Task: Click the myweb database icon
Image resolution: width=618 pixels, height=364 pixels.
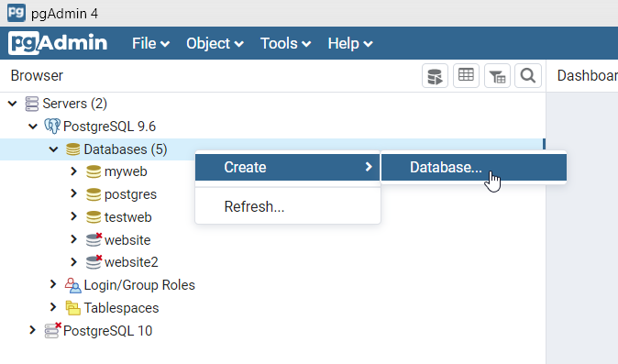Action: (94, 171)
